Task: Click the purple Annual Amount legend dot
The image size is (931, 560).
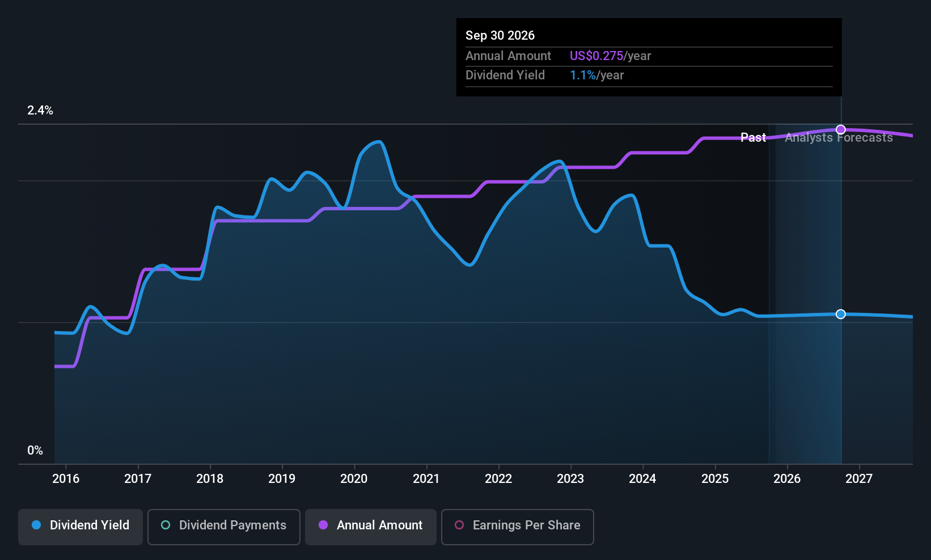Action: click(x=323, y=525)
